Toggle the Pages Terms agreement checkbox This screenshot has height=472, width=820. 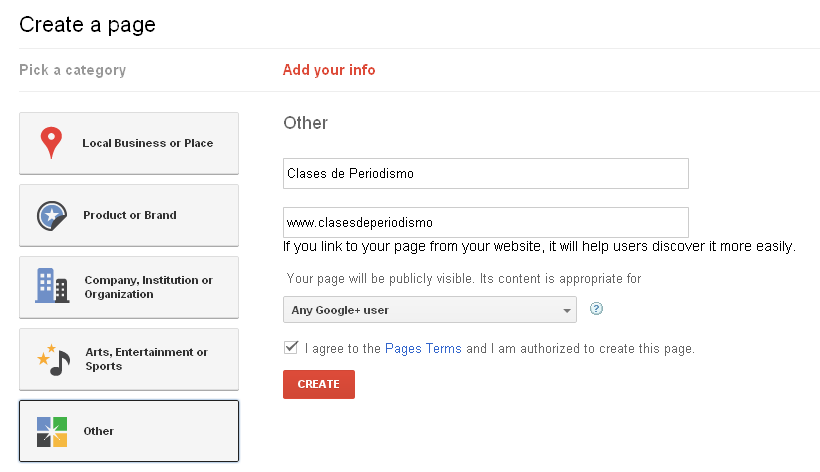291,348
